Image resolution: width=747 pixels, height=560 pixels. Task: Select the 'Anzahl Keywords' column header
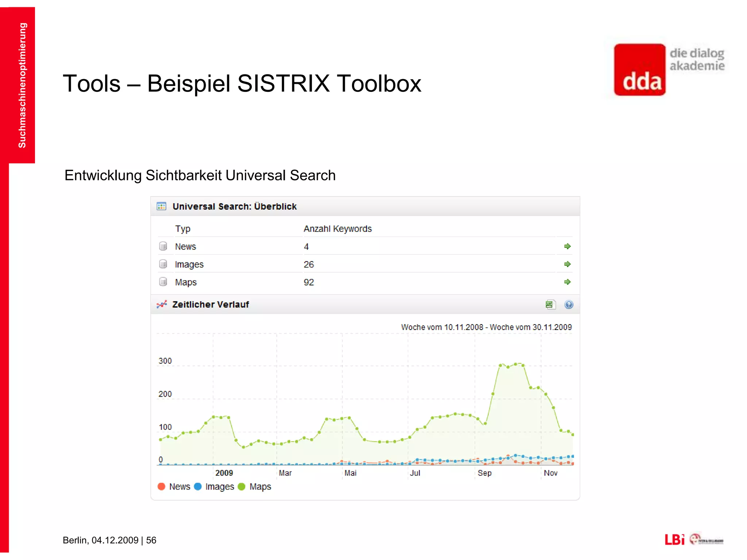point(338,229)
